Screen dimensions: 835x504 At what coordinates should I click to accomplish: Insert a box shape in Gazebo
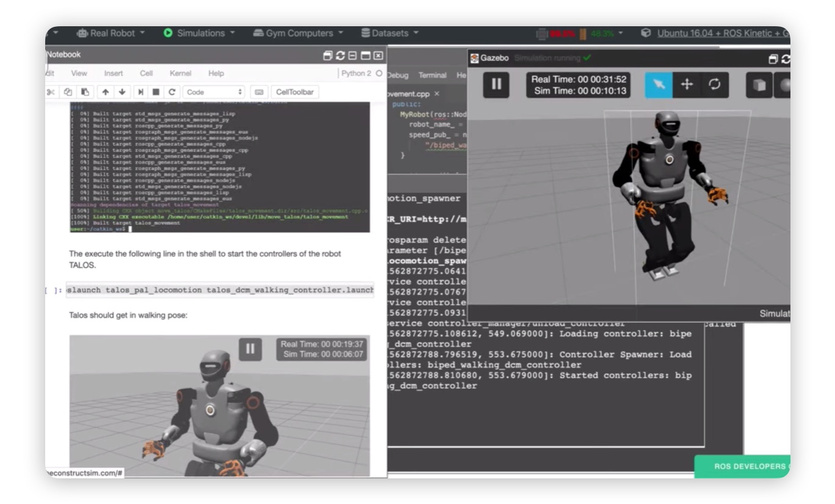[759, 85]
